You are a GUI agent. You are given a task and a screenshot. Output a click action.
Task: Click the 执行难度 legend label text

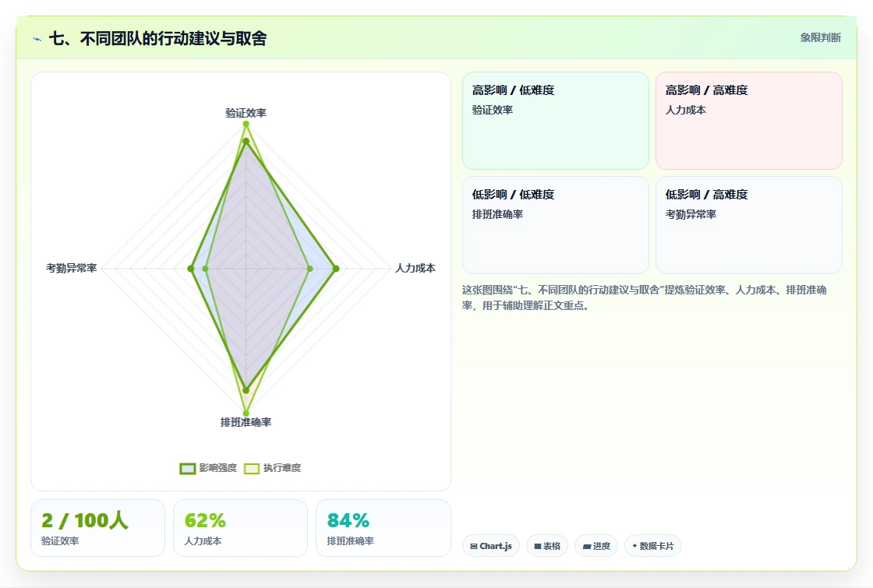282,468
